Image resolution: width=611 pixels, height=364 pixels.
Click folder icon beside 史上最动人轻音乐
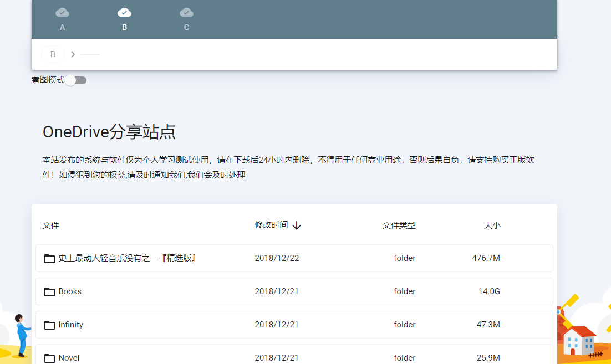pyautogui.click(x=49, y=259)
